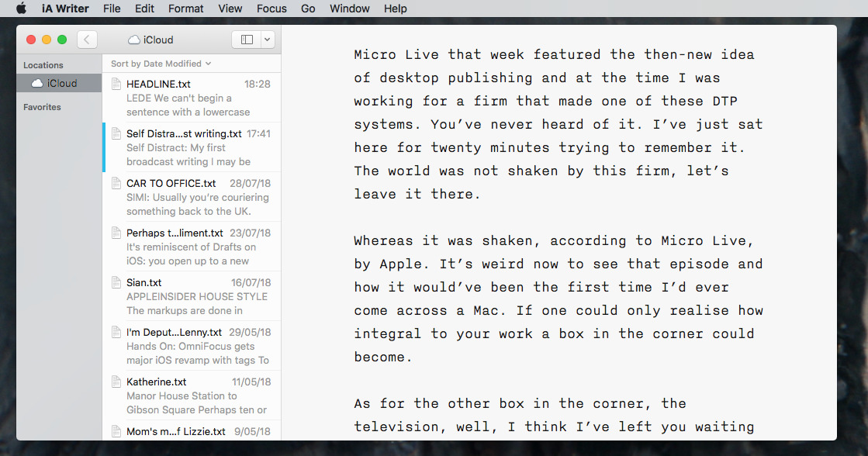This screenshot has width=868, height=456.
Task: Open the Help menu
Action: coord(396,9)
